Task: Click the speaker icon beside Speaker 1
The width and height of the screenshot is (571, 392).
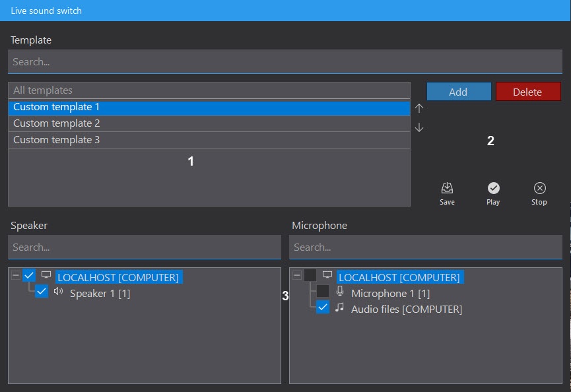Action: pos(58,291)
